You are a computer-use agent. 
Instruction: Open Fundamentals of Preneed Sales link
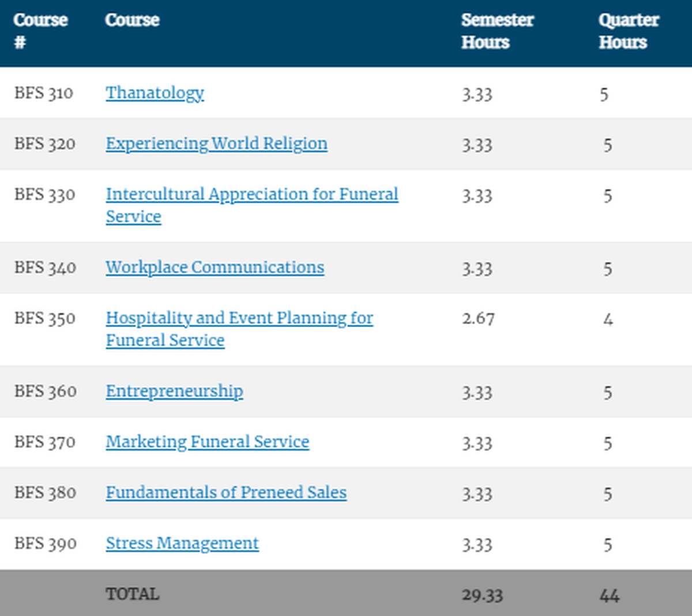[x=226, y=493]
